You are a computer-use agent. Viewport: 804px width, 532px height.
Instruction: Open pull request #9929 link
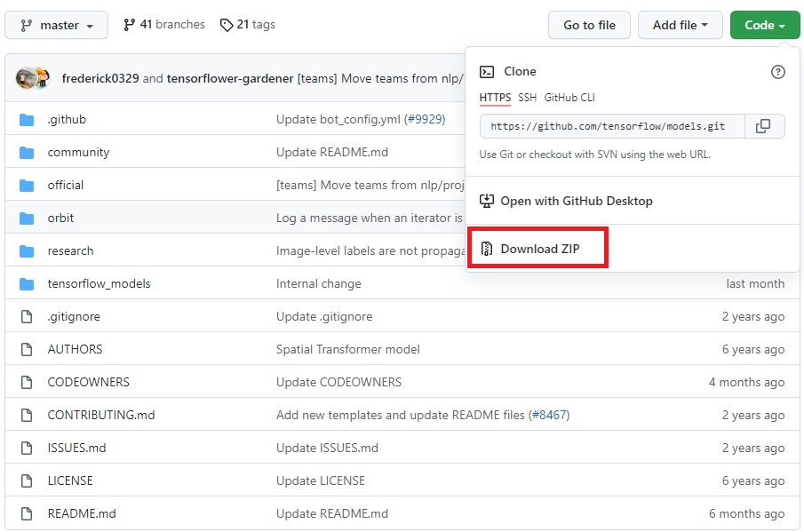click(425, 119)
